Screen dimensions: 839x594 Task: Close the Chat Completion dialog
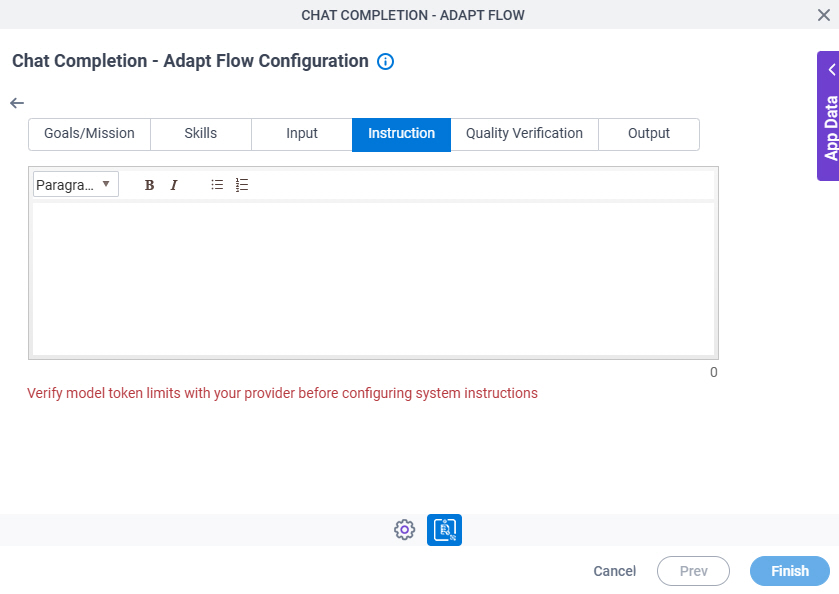824,15
